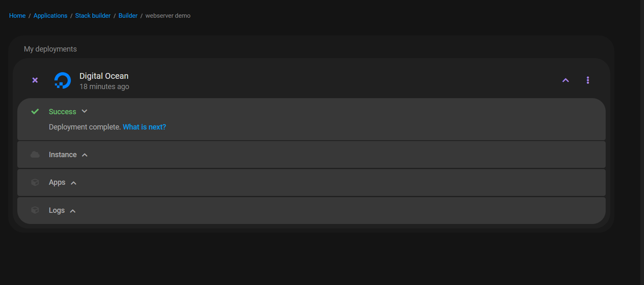This screenshot has width=644, height=285.
Task: Collapse the Digital Ocean deployment card
Action: tap(566, 80)
